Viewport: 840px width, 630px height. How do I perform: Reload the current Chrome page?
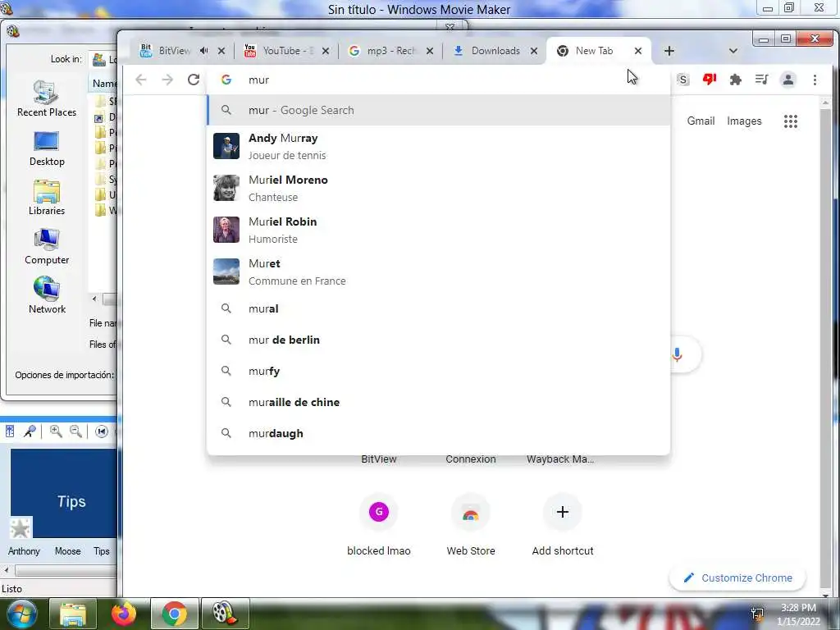(194, 80)
